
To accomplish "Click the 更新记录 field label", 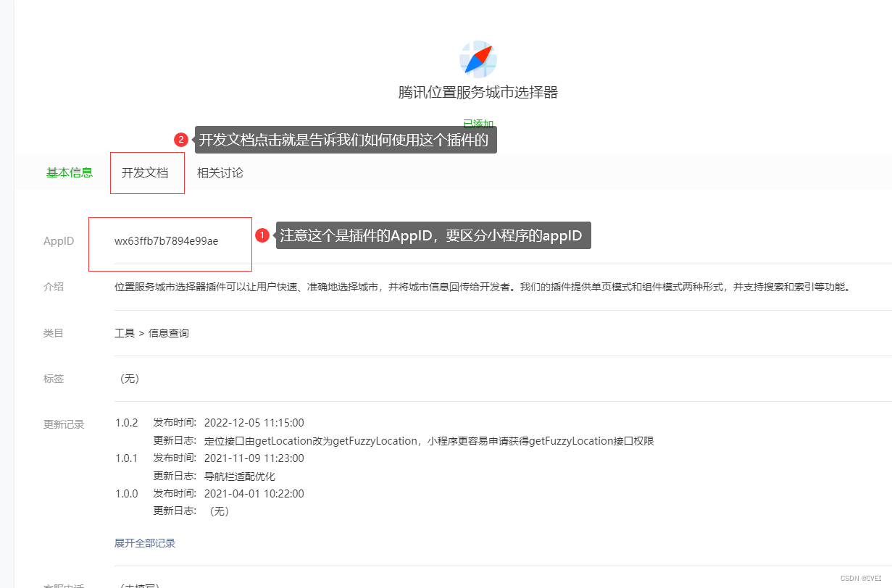I will coord(64,424).
